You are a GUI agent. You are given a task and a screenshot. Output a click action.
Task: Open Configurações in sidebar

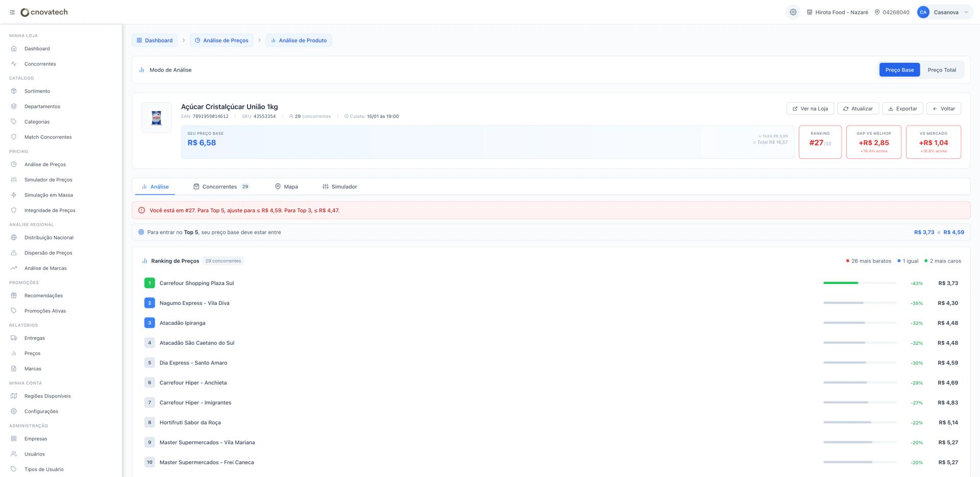[41, 412]
